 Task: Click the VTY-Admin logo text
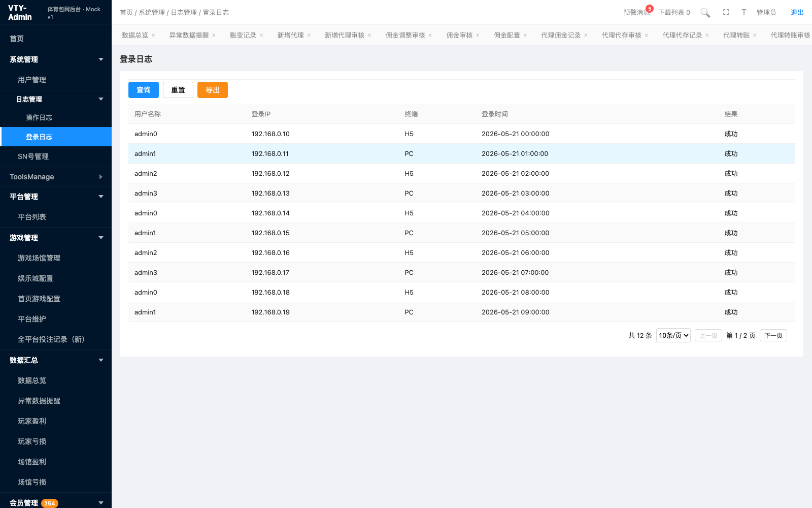pyautogui.click(x=20, y=12)
